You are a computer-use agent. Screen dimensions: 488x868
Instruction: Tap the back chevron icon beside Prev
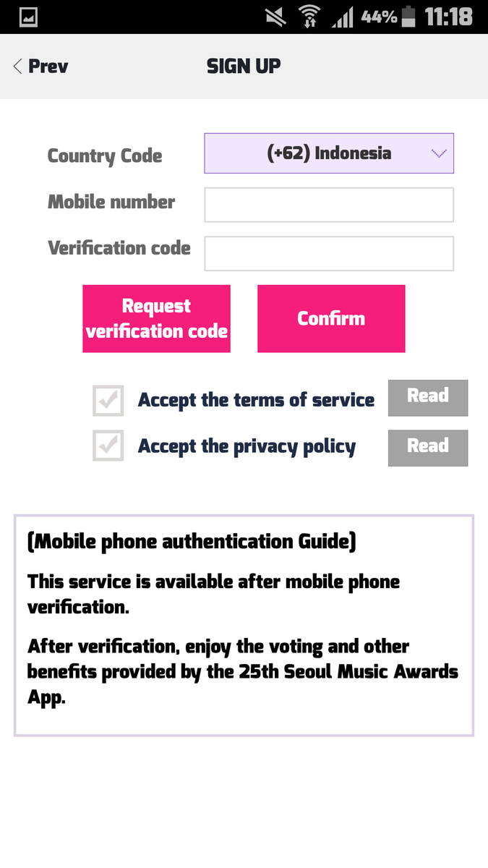(x=18, y=67)
